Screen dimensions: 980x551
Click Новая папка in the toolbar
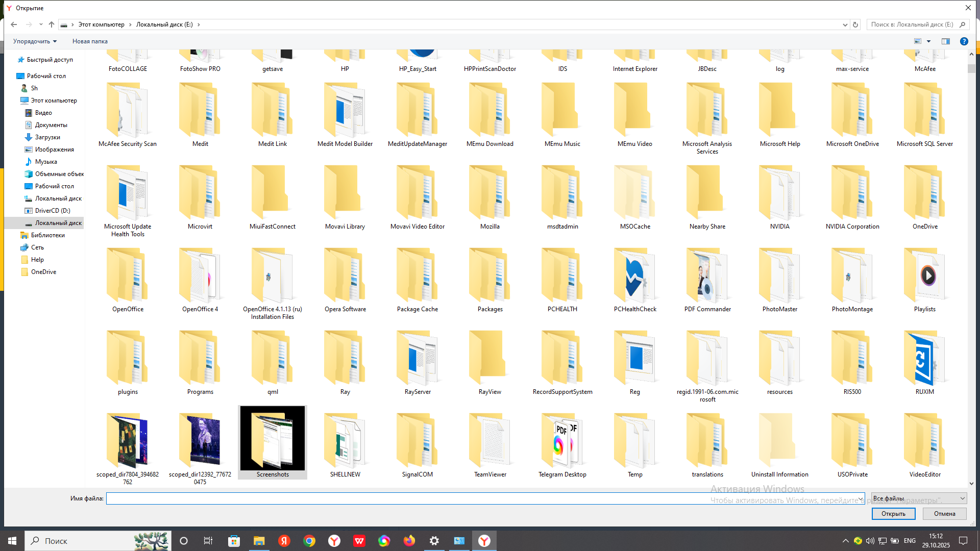pyautogui.click(x=90, y=41)
